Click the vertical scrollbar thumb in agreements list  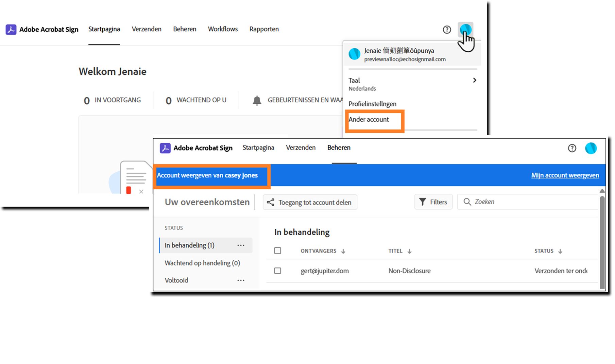pos(602,242)
